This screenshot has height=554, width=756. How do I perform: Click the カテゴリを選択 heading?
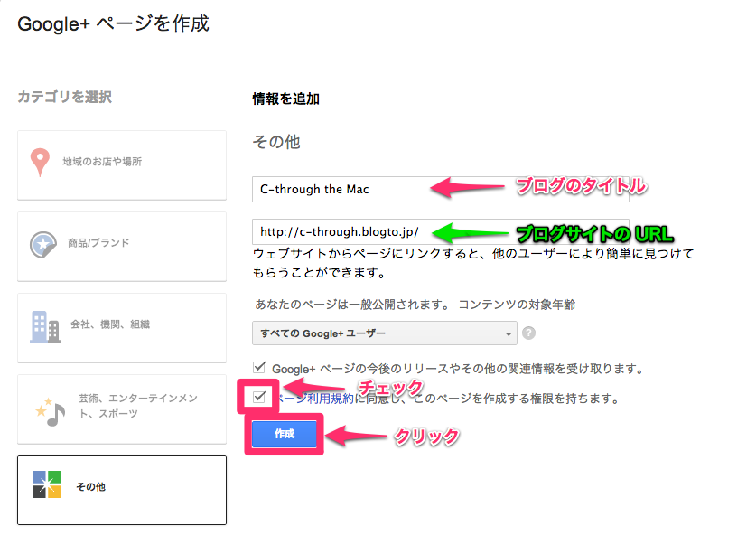[65, 97]
